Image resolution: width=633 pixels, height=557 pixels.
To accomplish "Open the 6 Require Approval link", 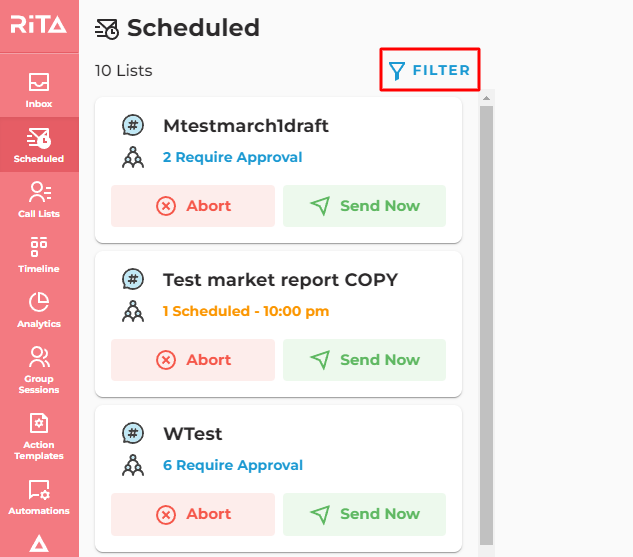I will point(233,465).
